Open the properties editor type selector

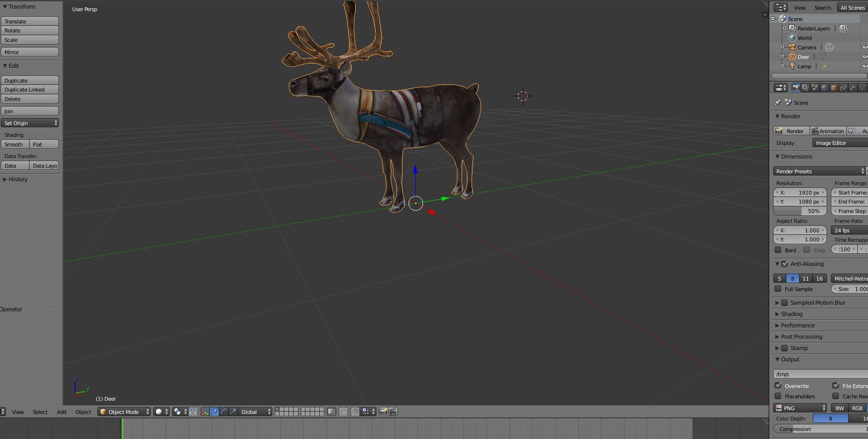click(x=780, y=88)
